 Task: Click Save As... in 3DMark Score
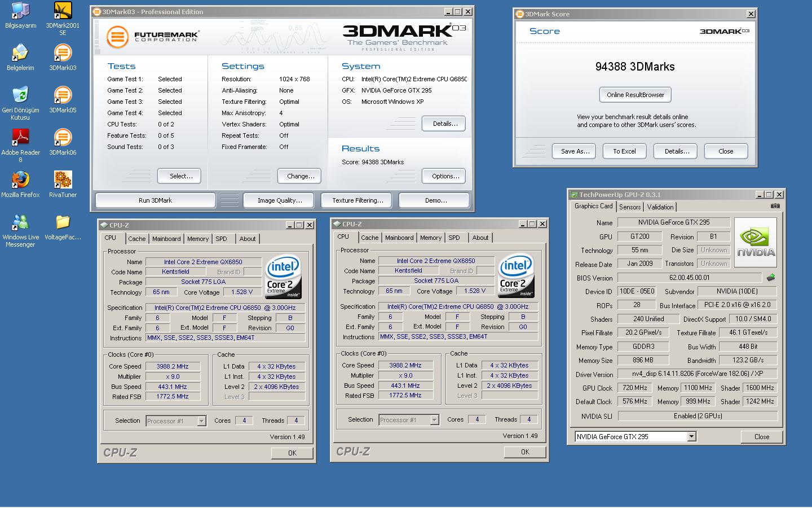coord(575,151)
